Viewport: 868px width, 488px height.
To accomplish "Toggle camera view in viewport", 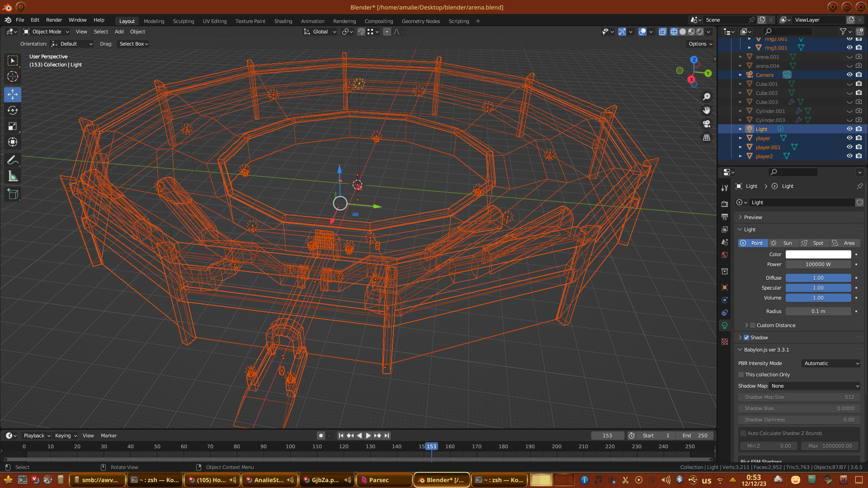I will (x=707, y=124).
